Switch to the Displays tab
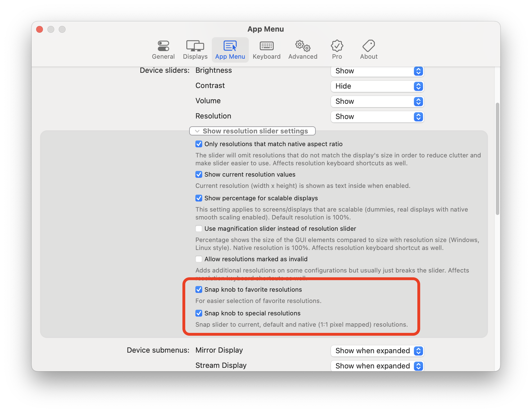The image size is (532, 413). pyautogui.click(x=195, y=50)
